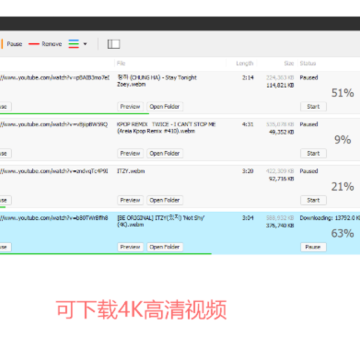Click green progress bar under 'Not Shy' row

coord(106,254)
